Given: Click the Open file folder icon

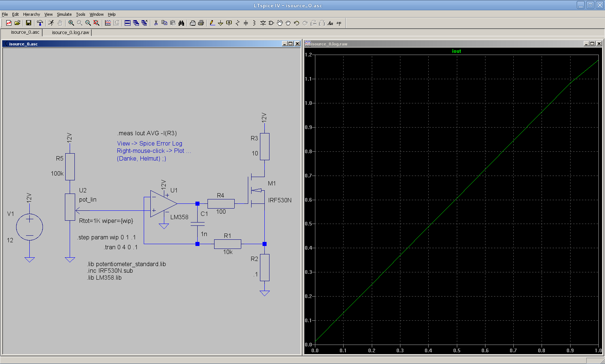Looking at the screenshot, I should (17, 23).
